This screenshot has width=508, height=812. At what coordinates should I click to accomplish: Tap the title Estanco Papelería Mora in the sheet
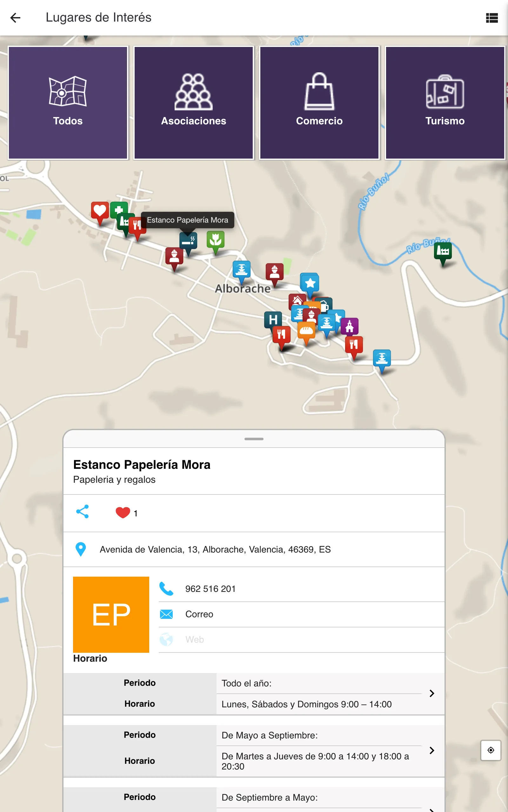142,465
